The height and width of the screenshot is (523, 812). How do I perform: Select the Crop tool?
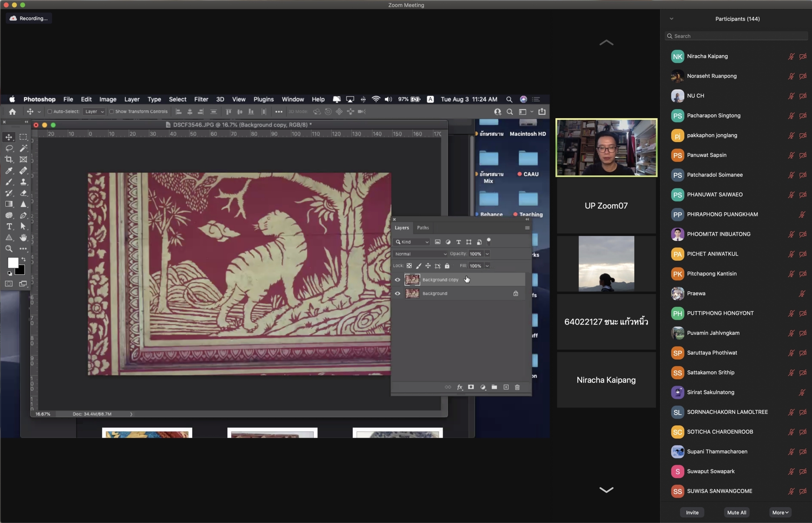coord(9,159)
